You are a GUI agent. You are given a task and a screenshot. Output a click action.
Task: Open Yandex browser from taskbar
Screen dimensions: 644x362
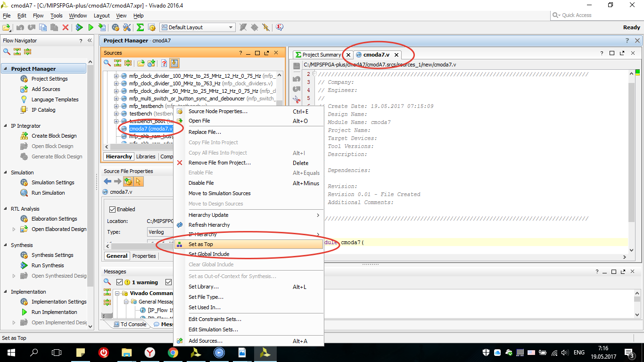tap(149, 352)
